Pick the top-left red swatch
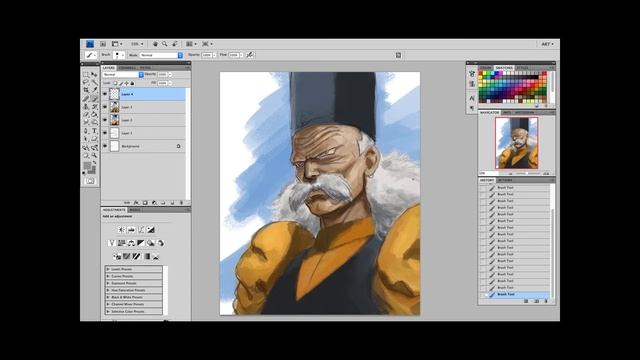This screenshot has width=640, height=360. (481, 73)
